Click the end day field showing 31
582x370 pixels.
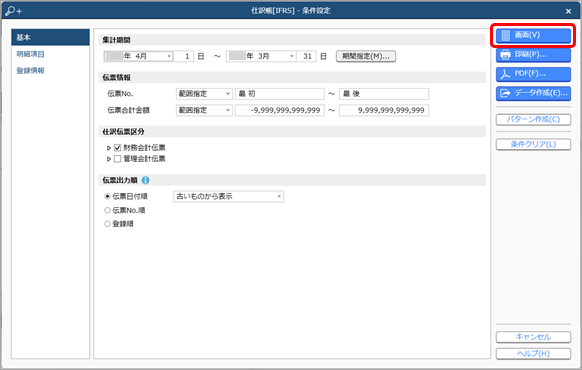click(x=307, y=56)
